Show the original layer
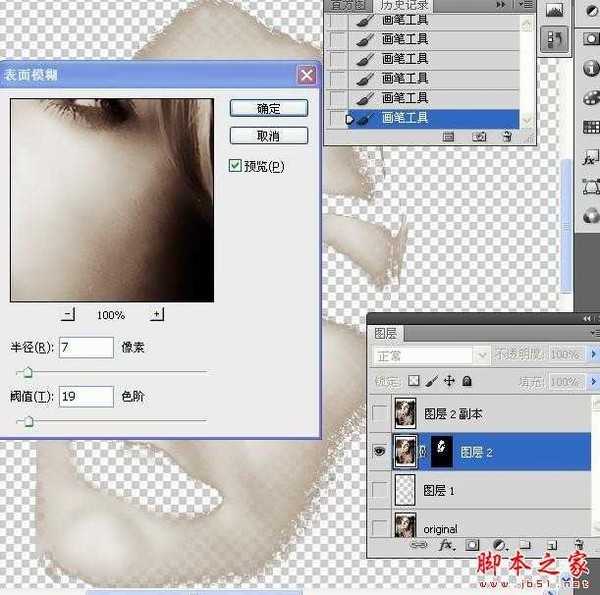 point(380,526)
